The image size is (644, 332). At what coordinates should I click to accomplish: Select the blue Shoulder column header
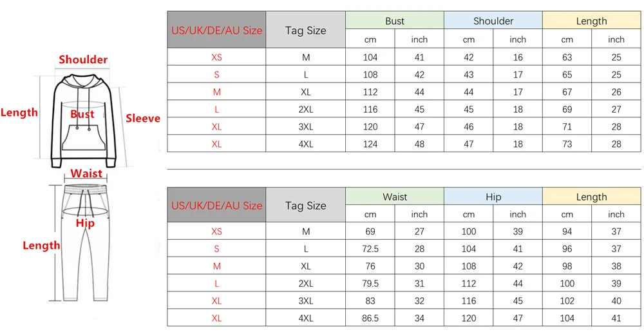pos(493,21)
